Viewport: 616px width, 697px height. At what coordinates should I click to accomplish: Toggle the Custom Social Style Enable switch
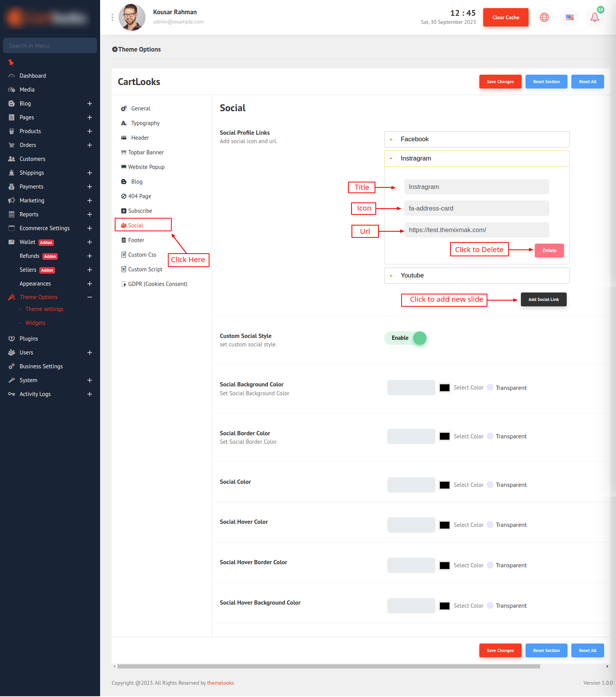click(405, 338)
